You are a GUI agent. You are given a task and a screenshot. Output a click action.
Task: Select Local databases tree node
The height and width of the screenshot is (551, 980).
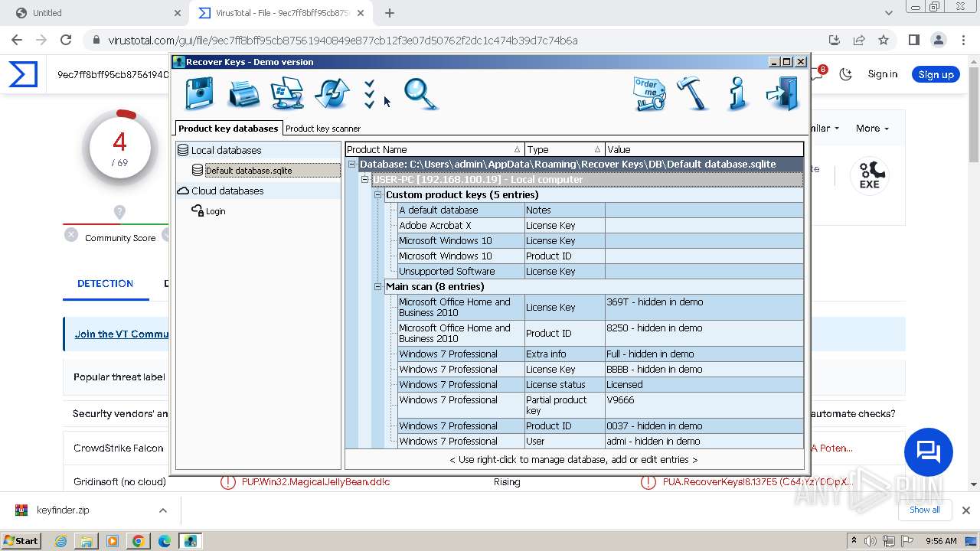point(226,150)
